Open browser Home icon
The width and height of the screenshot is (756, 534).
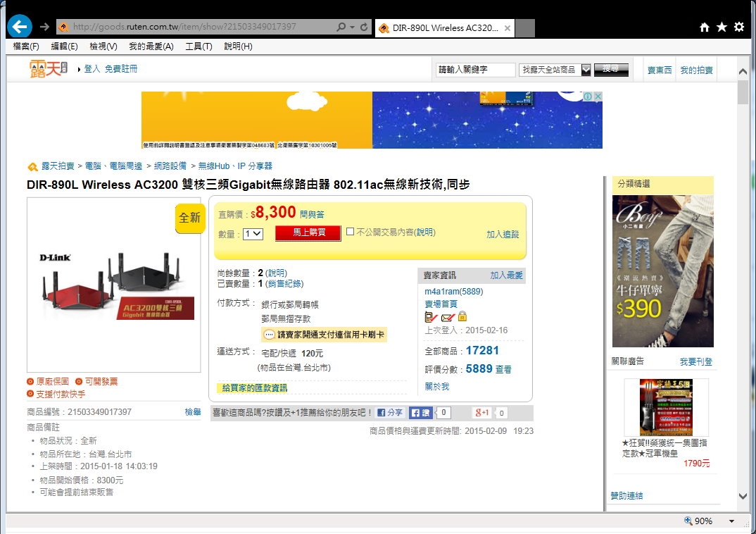[705, 27]
